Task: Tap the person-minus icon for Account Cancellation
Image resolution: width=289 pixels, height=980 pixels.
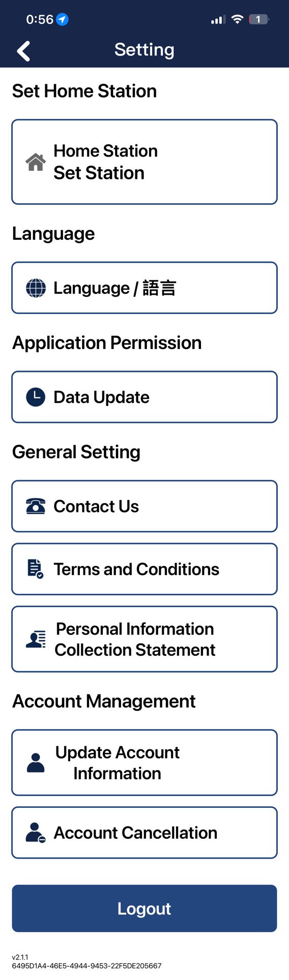Action: 36,833
